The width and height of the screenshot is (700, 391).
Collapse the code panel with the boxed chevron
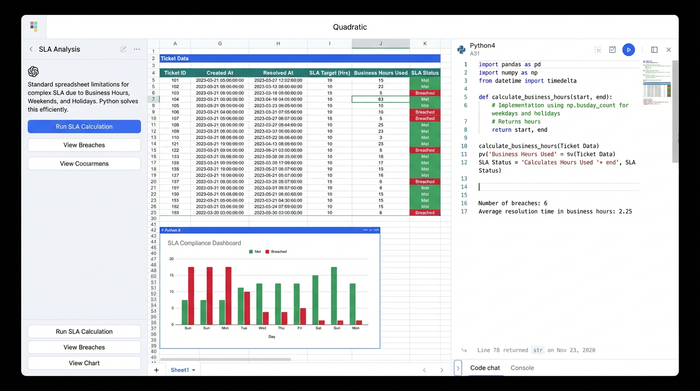click(x=458, y=368)
